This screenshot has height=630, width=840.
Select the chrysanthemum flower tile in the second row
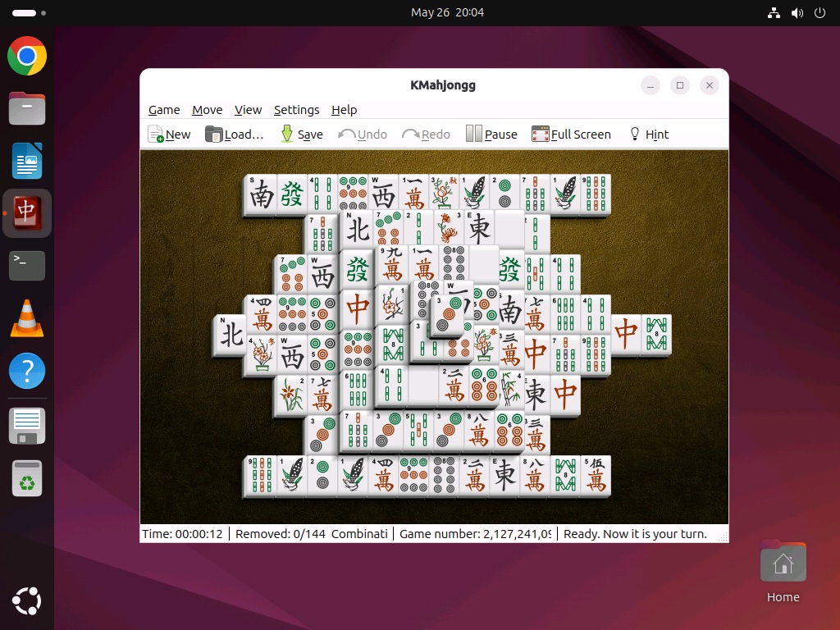pyautogui.click(x=449, y=228)
